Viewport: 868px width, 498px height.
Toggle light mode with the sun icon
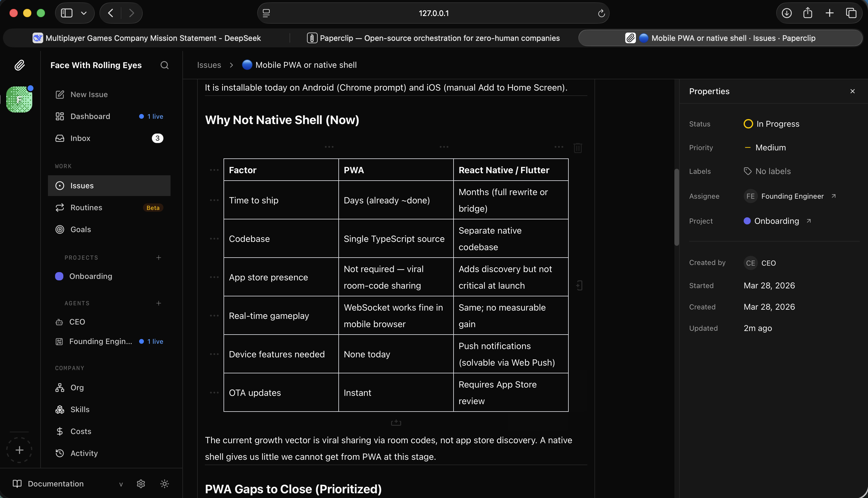click(x=164, y=483)
